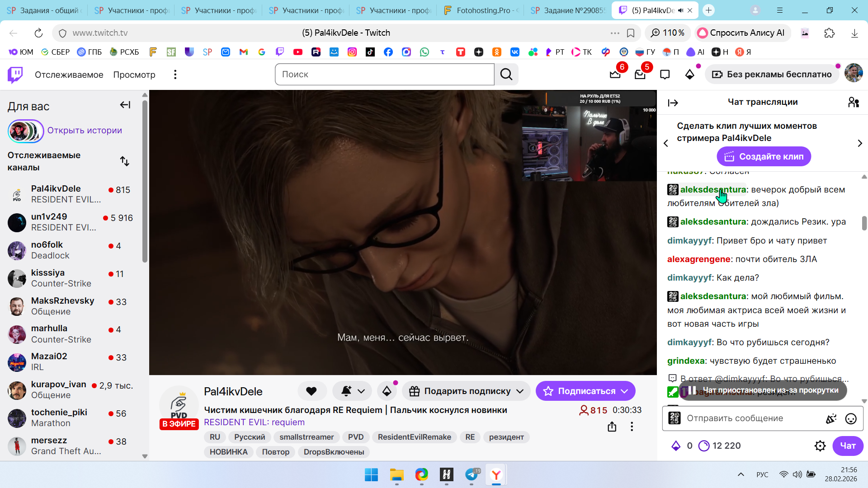Open the Просмотр navigation tab

(134, 75)
